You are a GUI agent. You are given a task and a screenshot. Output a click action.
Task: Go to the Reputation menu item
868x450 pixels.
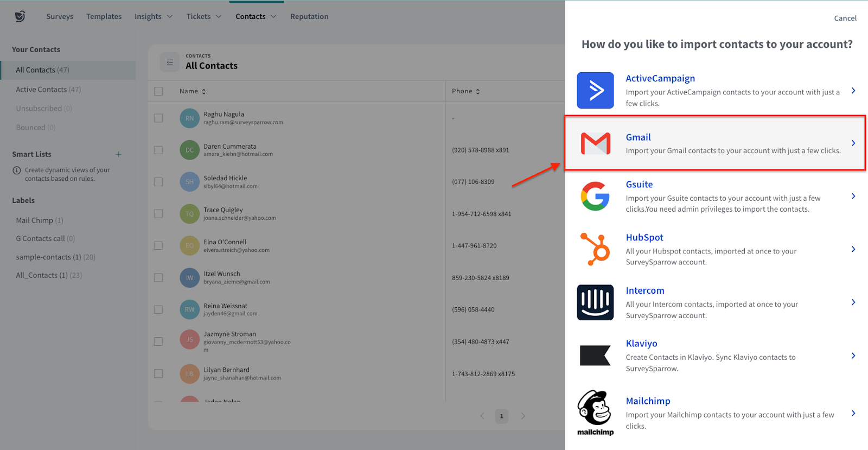(309, 16)
